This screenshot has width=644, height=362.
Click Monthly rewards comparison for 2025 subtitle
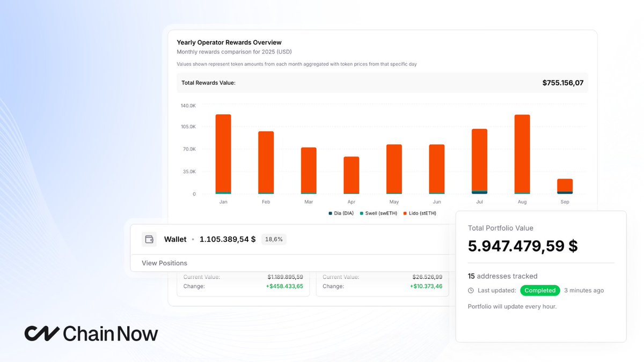tap(235, 52)
